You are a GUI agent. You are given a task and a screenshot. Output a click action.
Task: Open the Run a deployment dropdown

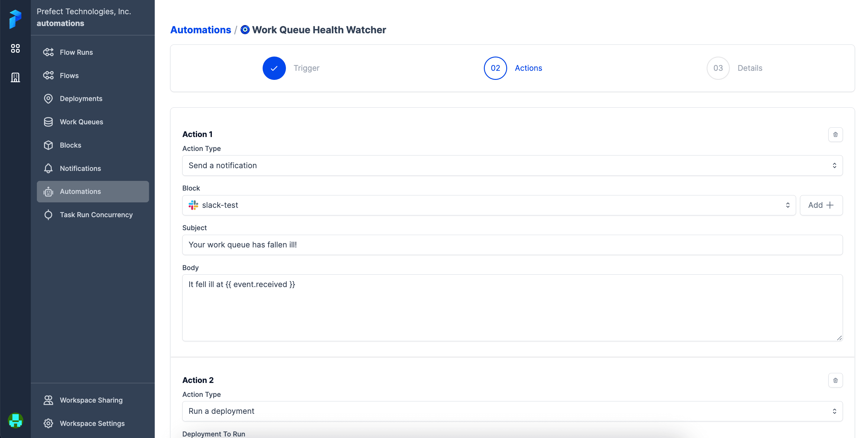[x=512, y=411]
